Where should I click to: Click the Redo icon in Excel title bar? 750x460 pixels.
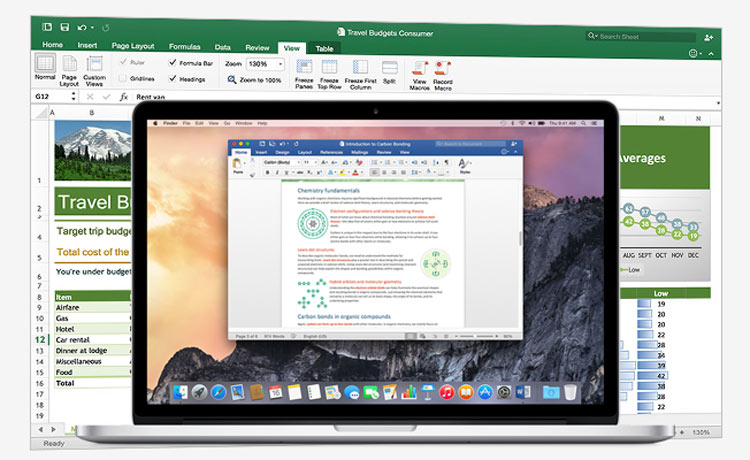tap(106, 28)
